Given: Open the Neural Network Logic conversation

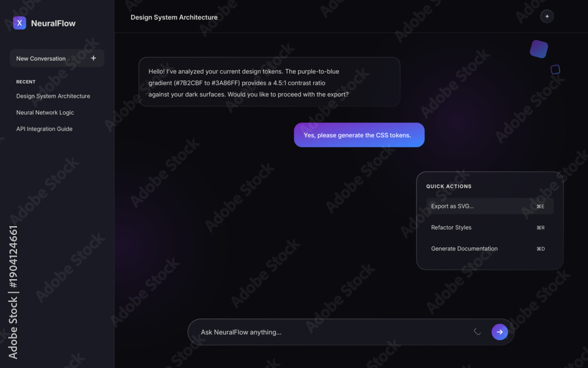Looking at the screenshot, I should coord(45,112).
